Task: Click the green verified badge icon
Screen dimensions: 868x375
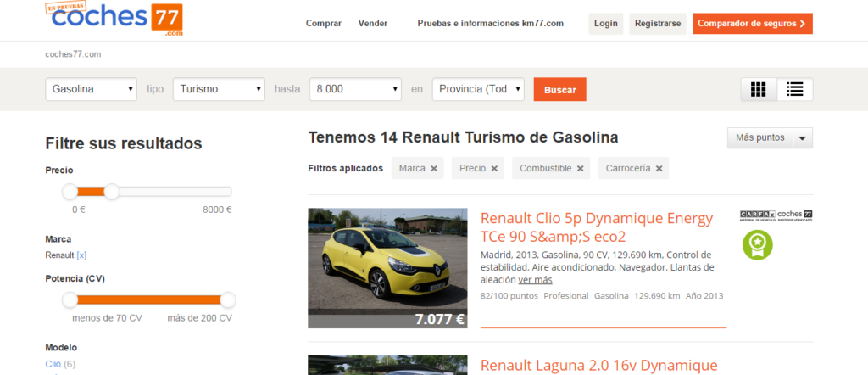Action: [757, 244]
